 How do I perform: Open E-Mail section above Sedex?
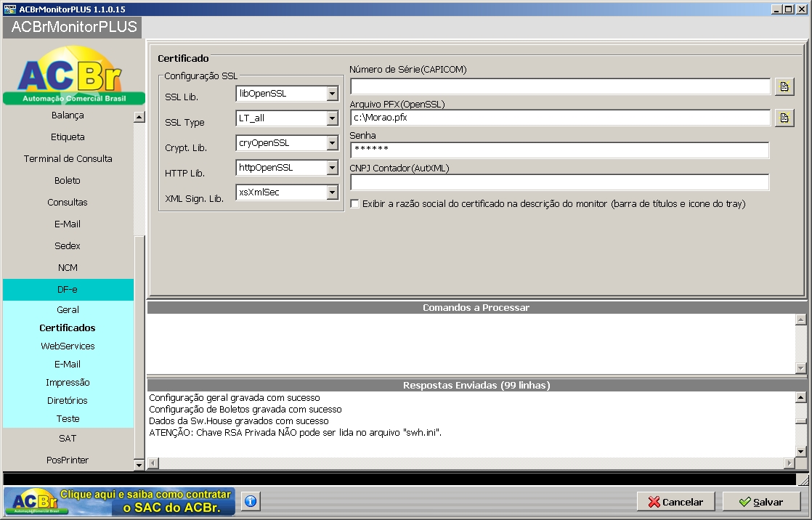point(68,224)
